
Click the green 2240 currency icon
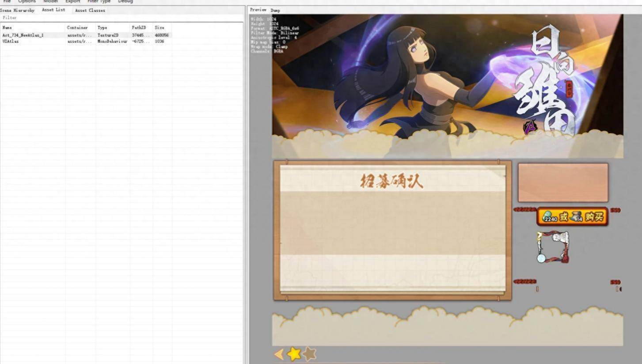(x=550, y=217)
